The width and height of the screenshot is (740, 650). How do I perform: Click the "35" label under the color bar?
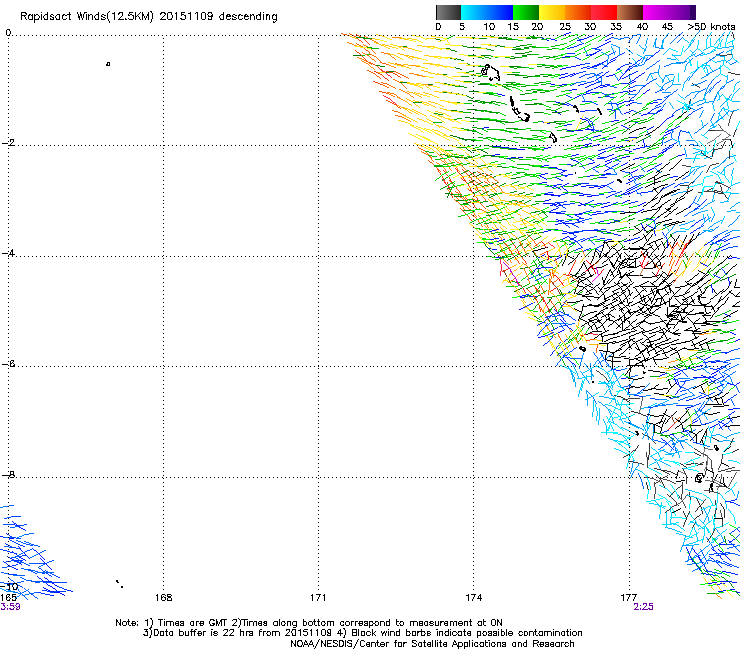click(x=616, y=27)
